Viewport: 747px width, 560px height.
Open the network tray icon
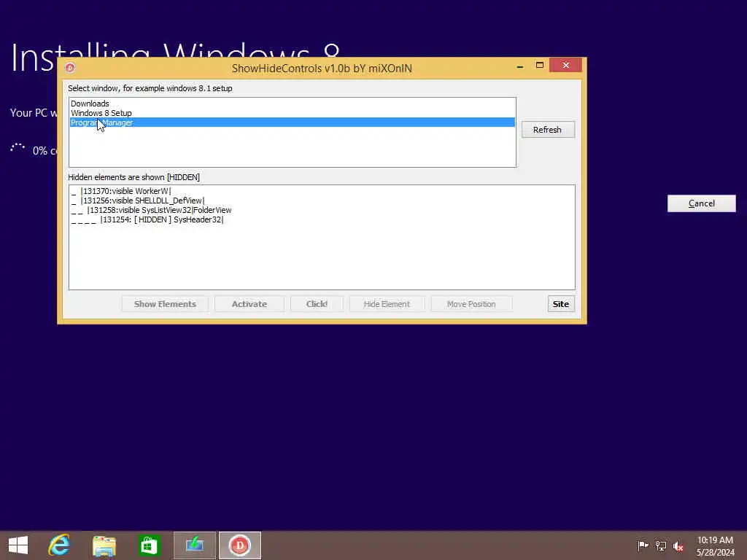pos(661,545)
